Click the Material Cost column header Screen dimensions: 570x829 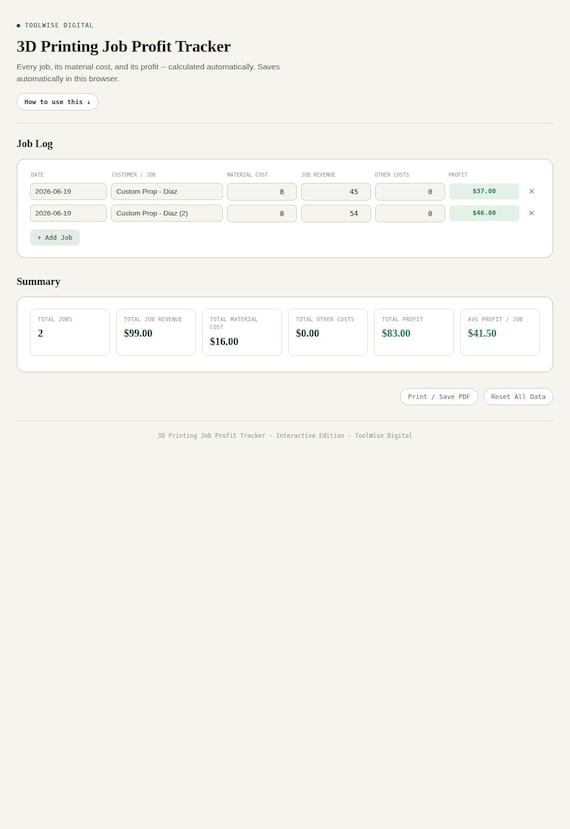pyautogui.click(x=247, y=174)
